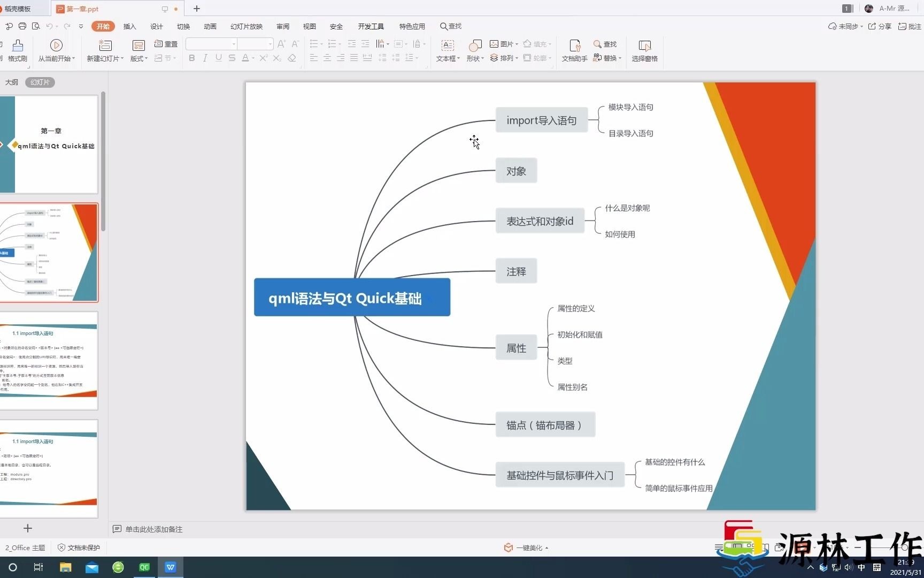Click the notes area 单击此处添加备注
Image resolution: width=924 pixels, height=578 pixels.
(x=154, y=529)
